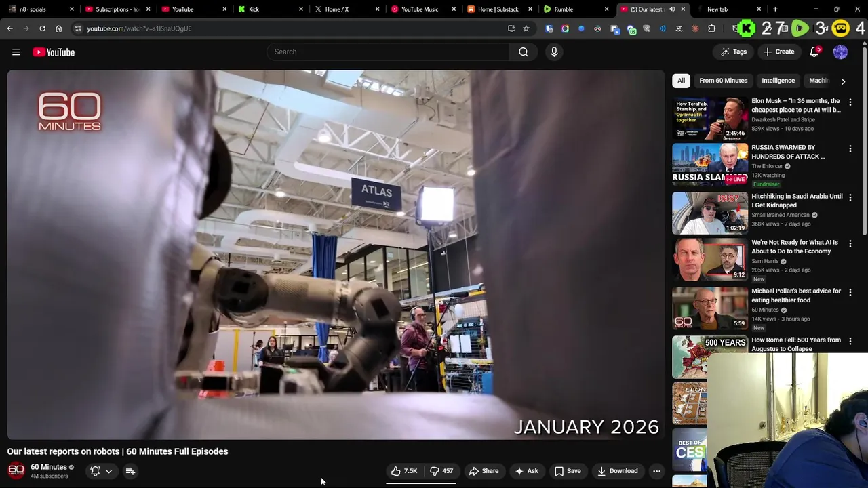Screen dimensions: 868x488
Task: Select the All filter chip
Action: click(x=681, y=81)
